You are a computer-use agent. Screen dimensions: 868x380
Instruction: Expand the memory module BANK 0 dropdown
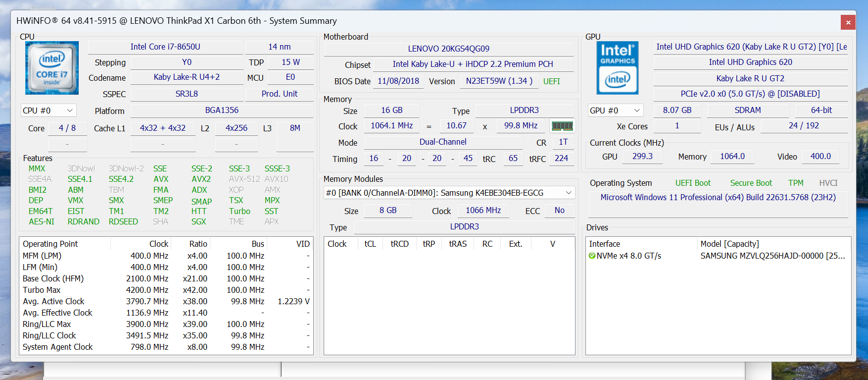pyautogui.click(x=449, y=193)
